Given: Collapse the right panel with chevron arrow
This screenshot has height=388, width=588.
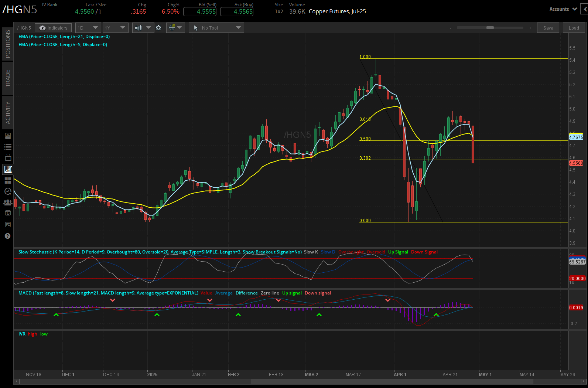Looking at the screenshot, I should [x=585, y=9].
